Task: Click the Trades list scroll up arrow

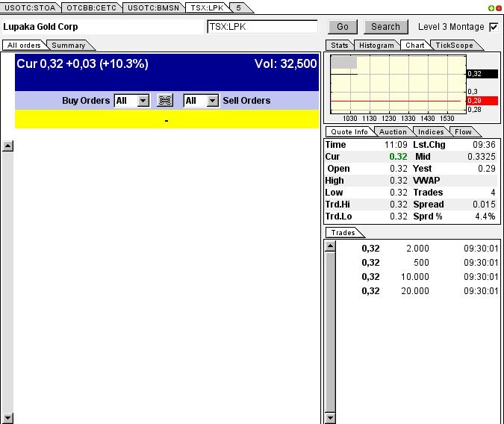Action: [331, 246]
